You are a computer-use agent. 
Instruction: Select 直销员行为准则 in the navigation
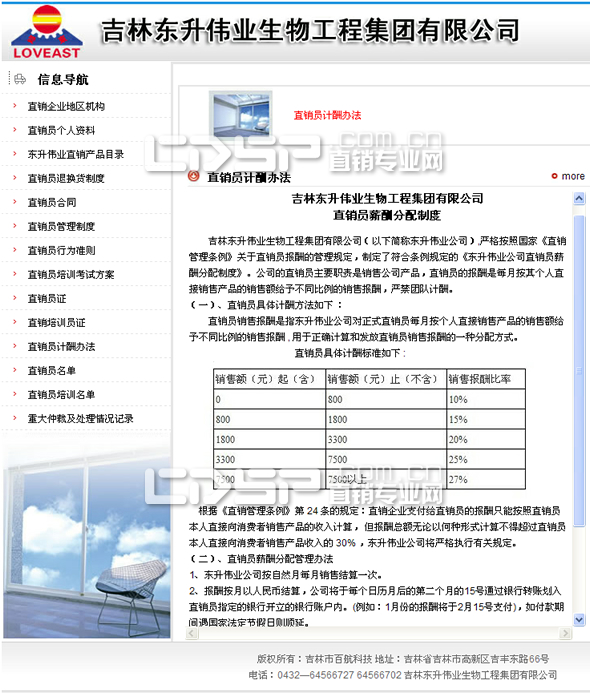coord(61,251)
